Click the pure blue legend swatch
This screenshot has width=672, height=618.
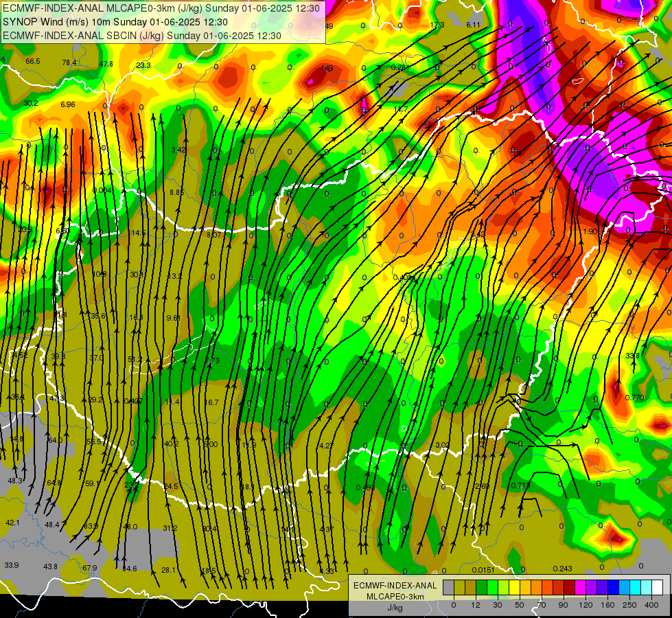pyautogui.click(x=613, y=587)
